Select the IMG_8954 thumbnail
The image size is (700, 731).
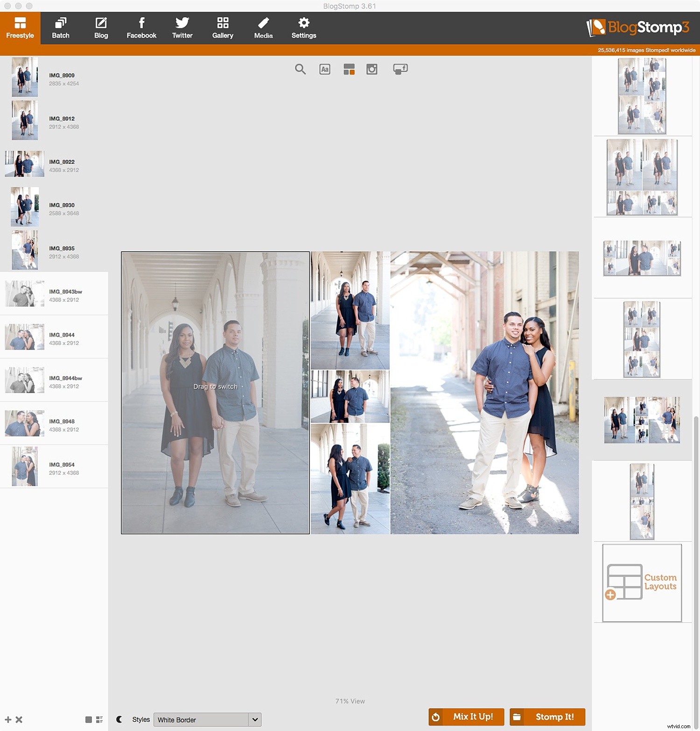[24, 466]
